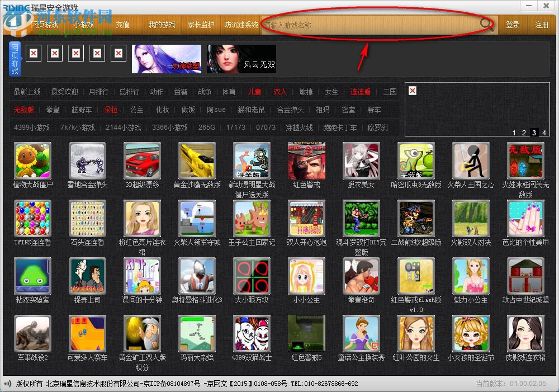The width and height of the screenshot is (559, 392).
Task: Filter by 最受欢迎 category
Action: pyautogui.click(x=64, y=92)
